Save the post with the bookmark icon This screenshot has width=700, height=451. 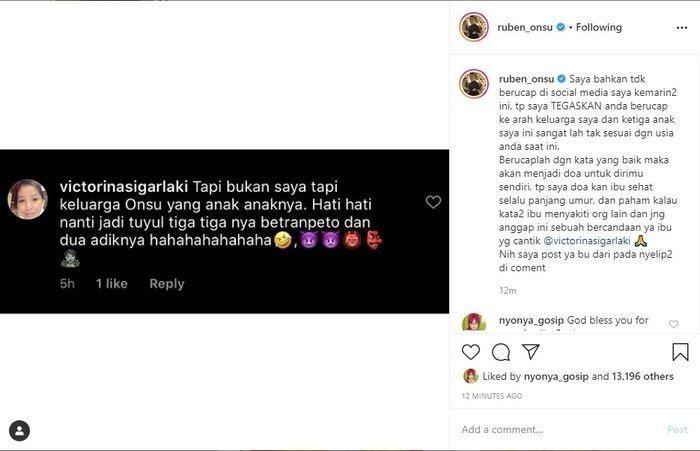[x=680, y=352]
